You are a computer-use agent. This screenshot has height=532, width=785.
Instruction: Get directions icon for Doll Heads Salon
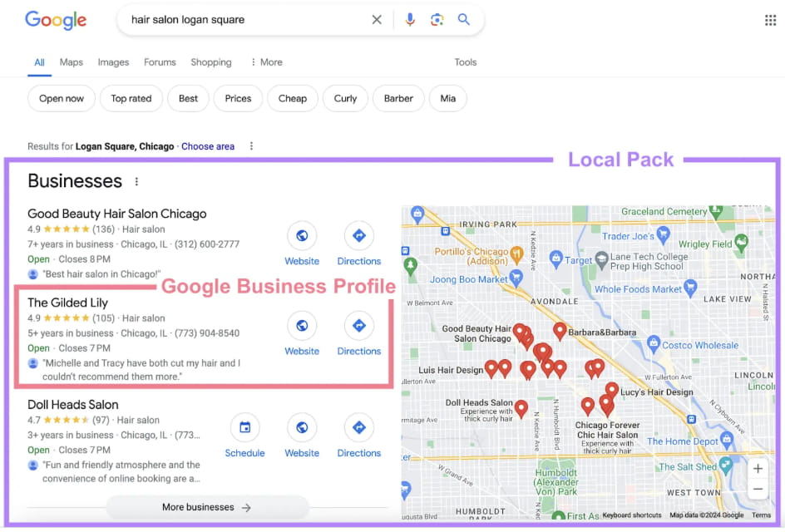tap(359, 428)
